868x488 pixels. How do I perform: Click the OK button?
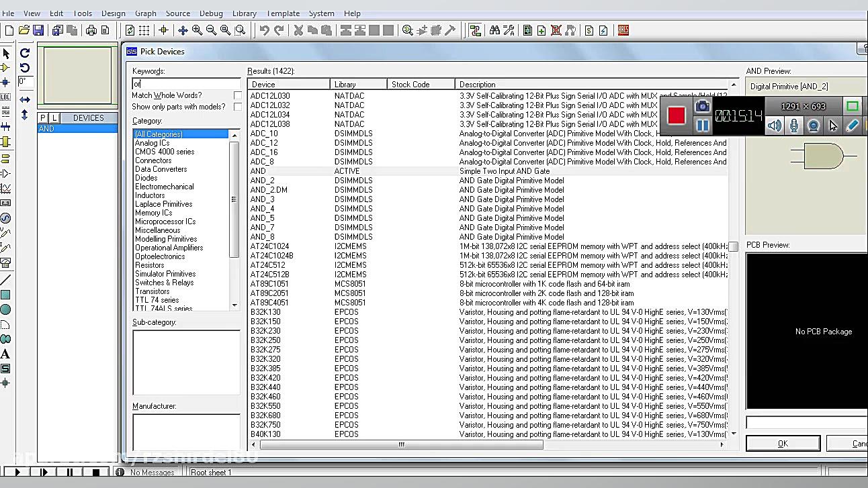coord(783,444)
